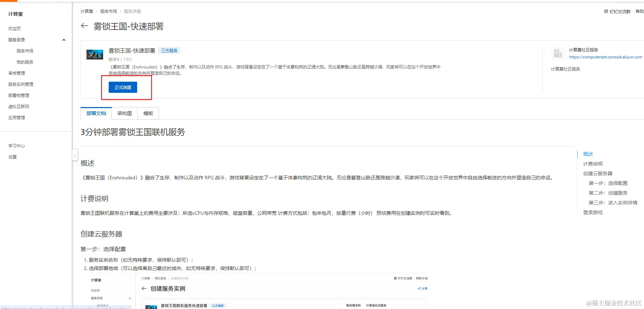Switch to the 架构图 tab
The image size is (644, 309).
[x=125, y=113]
